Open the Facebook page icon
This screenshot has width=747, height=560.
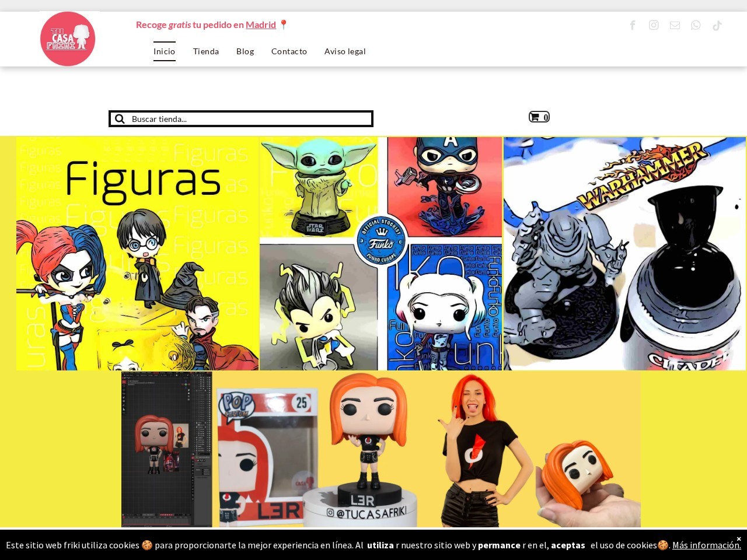633,25
